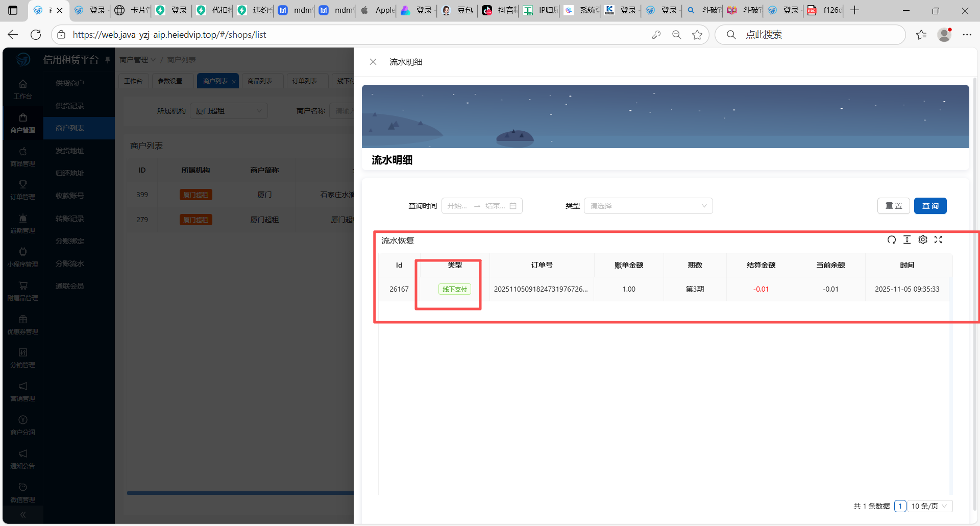Click the 开始 start date field
The width and height of the screenshot is (980, 526).
457,206
